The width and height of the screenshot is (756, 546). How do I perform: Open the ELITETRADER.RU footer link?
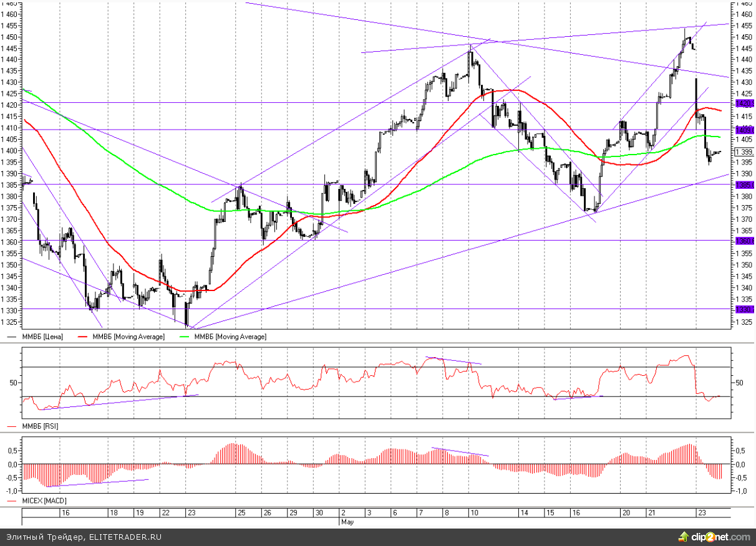pos(124,537)
